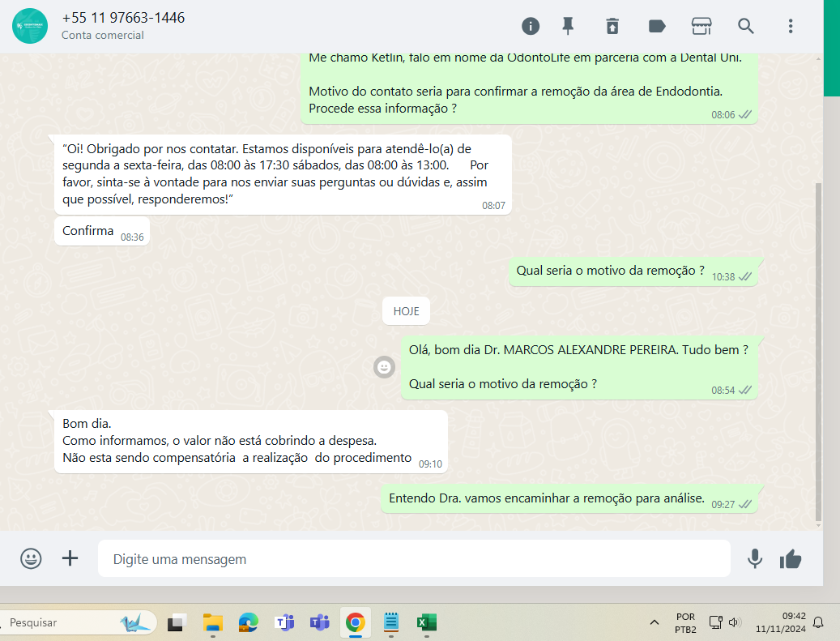The image size is (840, 641).
Task: Open the network status tray icon
Action: point(716,622)
